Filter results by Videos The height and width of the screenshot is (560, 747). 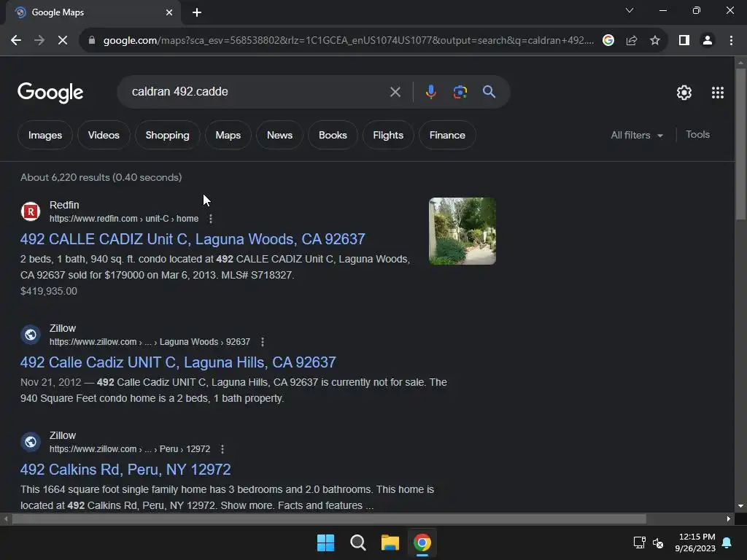[104, 135]
